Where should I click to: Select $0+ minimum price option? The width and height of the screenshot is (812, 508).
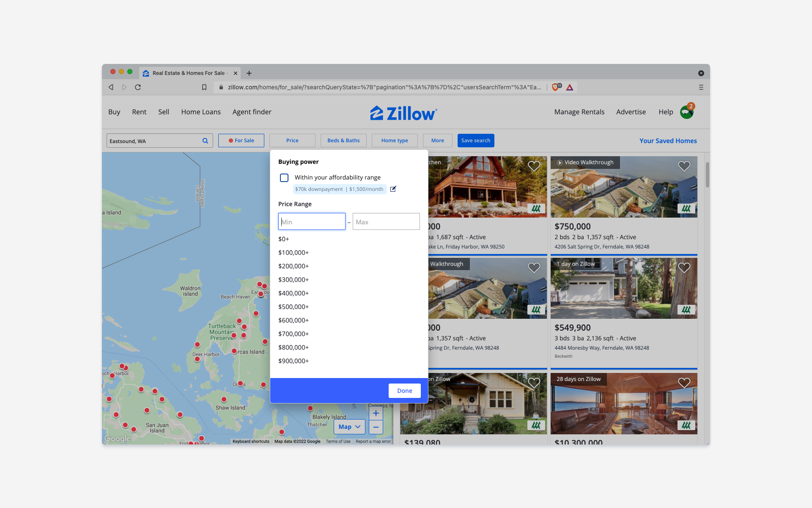point(284,239)
